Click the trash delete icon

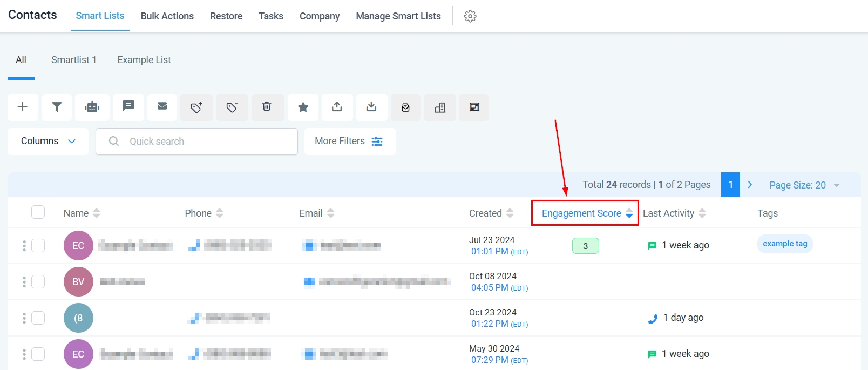click(x=267, y=107)
